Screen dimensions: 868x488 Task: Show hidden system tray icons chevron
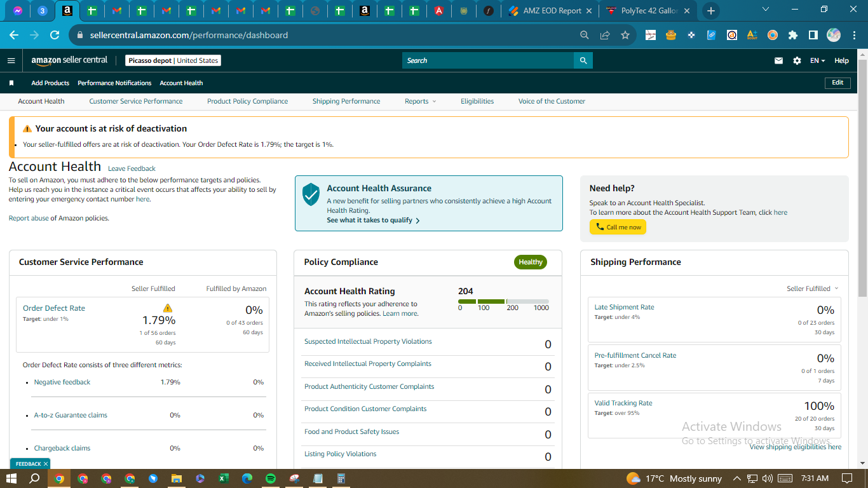[736, 478]
